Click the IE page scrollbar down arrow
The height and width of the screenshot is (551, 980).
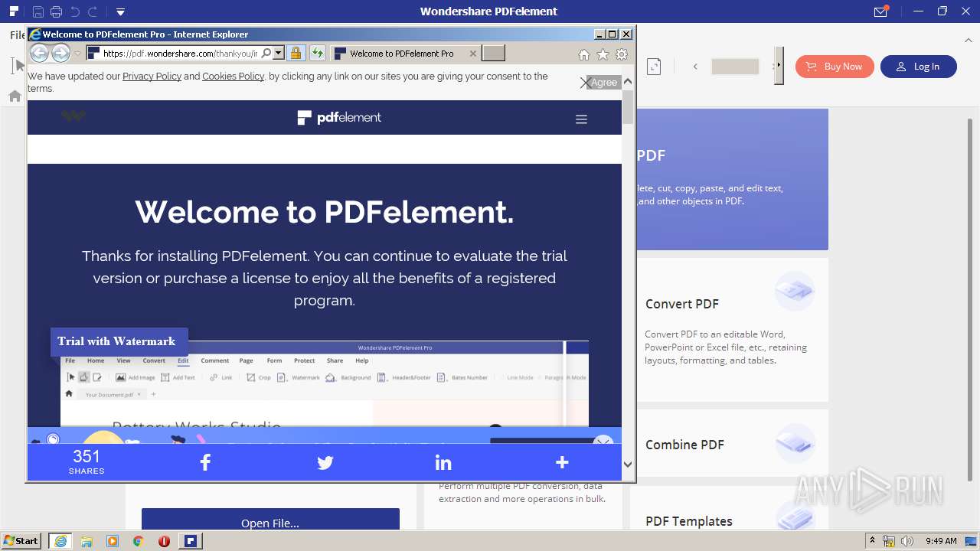628,464
